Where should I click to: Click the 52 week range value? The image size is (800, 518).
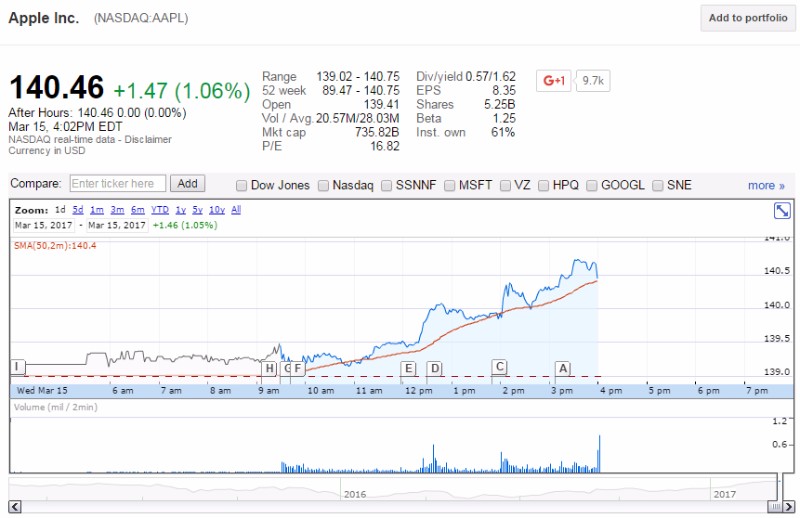pyautogui.click(x=361, y=90)
